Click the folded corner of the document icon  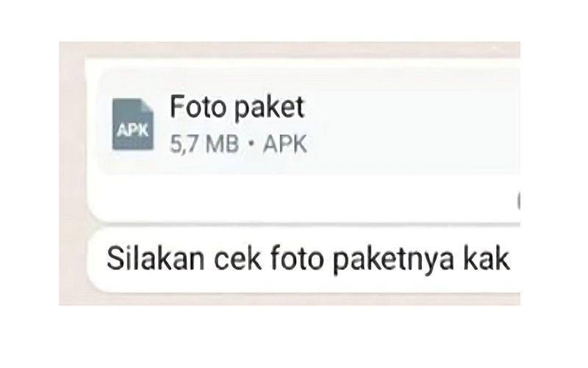148,104
